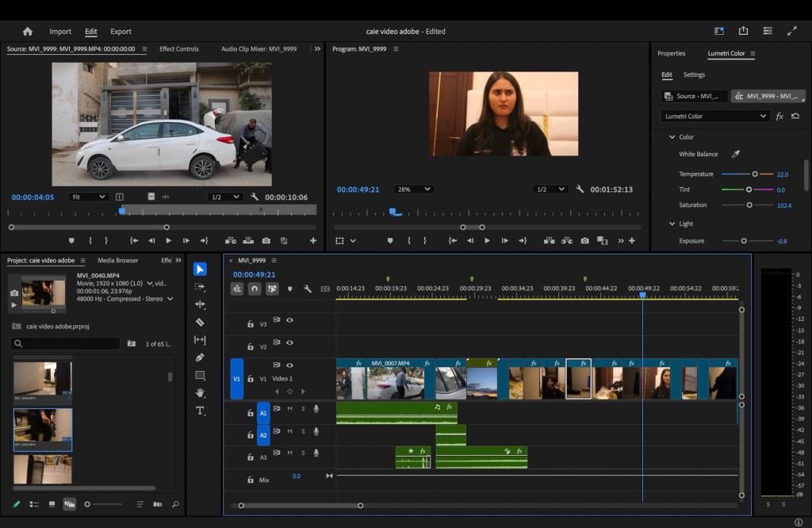Toggle lock on the V2 track

coord(250,347)
